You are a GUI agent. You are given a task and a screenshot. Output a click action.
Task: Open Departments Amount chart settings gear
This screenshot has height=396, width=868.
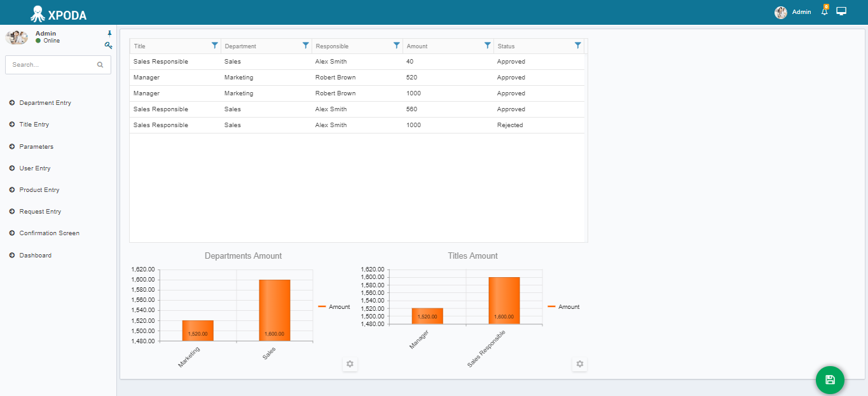click(x=350, y=364)
